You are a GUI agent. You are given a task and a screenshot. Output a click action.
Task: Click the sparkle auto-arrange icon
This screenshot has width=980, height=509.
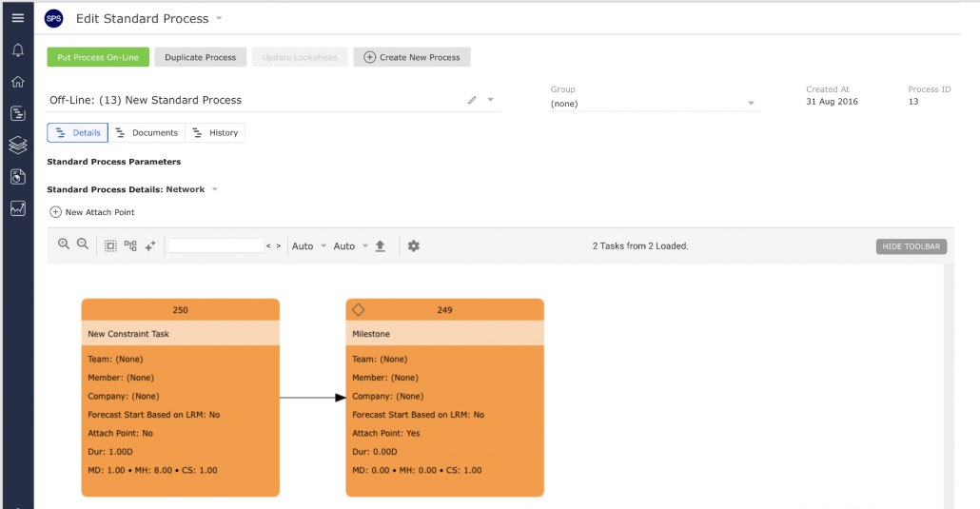tap(150, 245)
